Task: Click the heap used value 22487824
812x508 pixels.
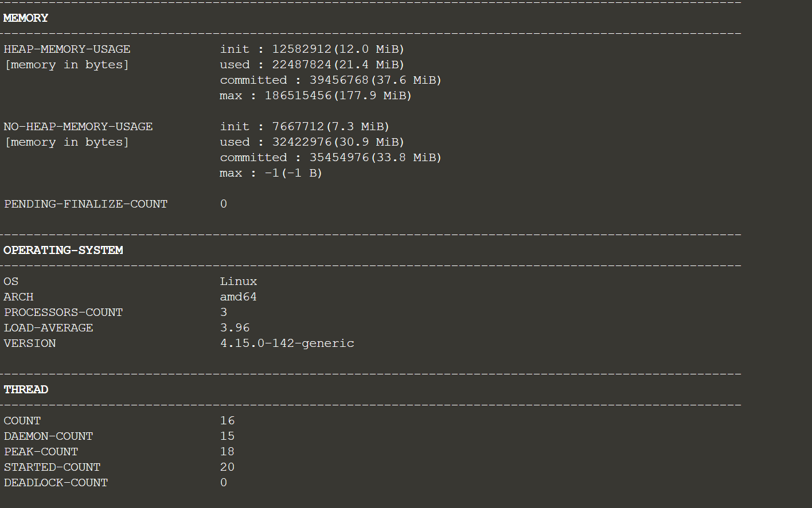Action: tap(302, 65)
